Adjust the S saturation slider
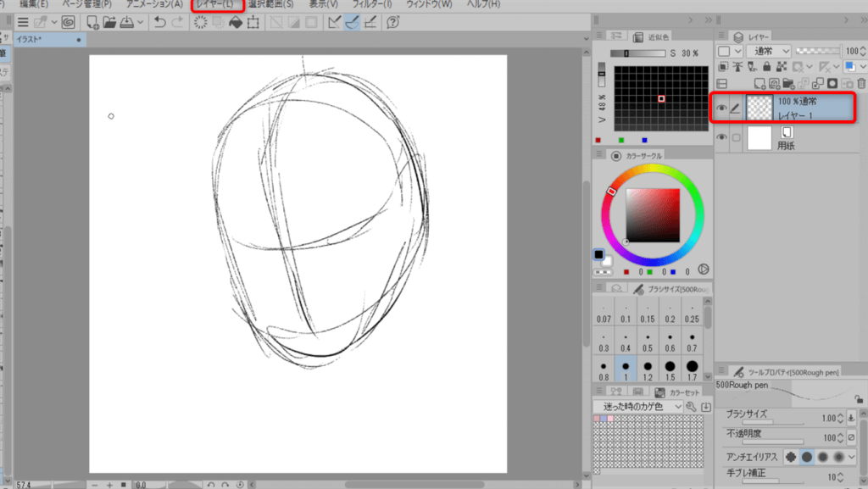 (x=637, y=53)
